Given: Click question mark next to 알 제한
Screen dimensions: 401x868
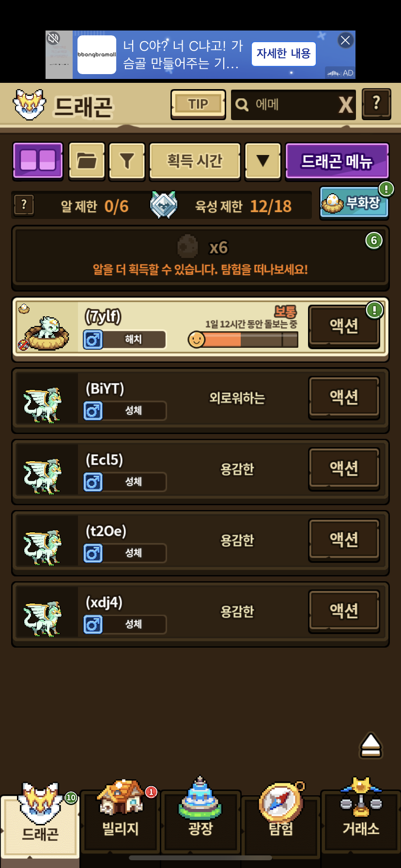Looking at the screenshot, I should point(24,205).
